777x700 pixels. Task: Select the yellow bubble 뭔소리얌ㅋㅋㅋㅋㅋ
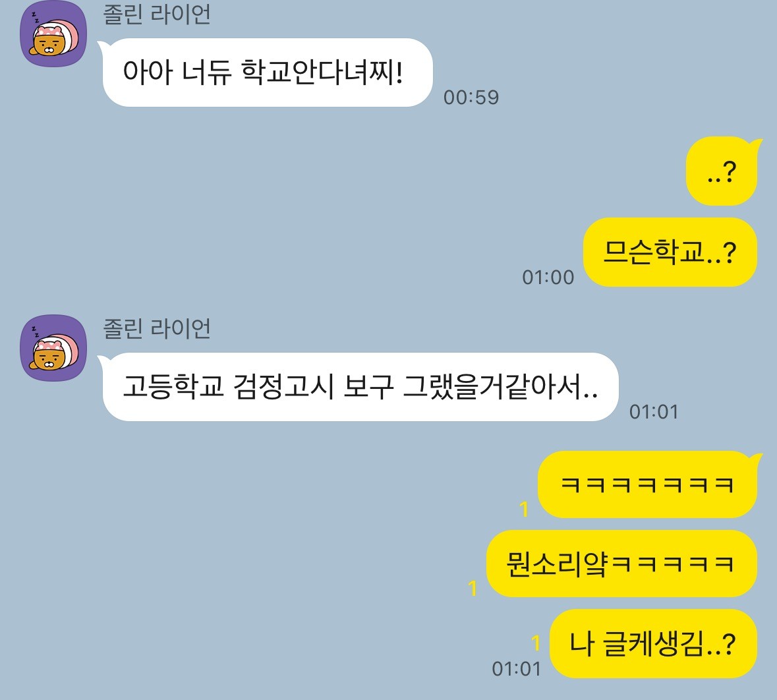(x=621, y=564)
